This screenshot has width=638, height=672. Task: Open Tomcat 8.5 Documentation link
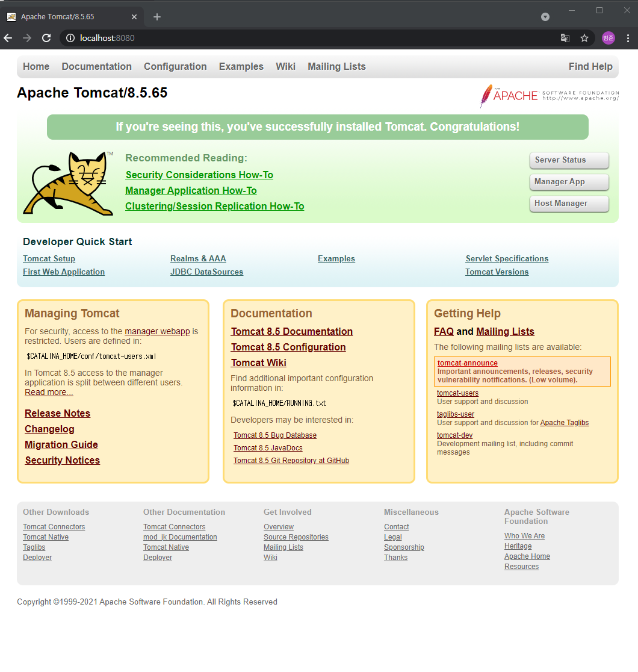[x=292, y=331]
